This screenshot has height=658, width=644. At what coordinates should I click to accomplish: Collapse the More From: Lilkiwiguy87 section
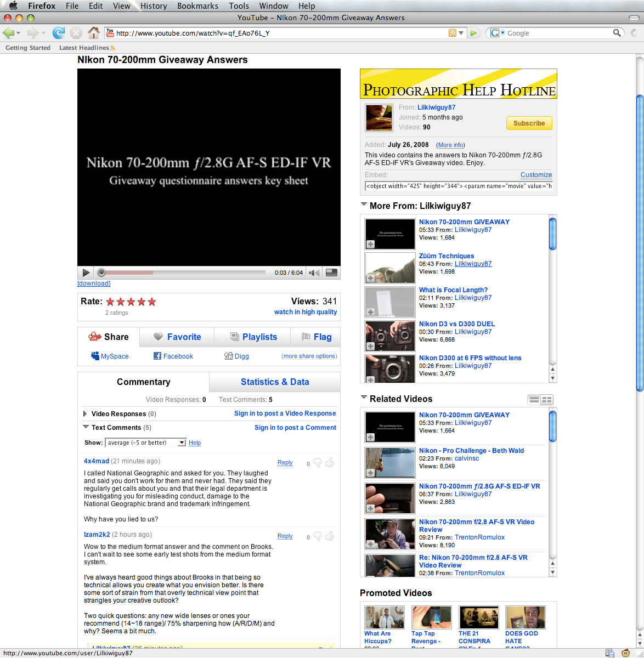click(x=364, y=205)
